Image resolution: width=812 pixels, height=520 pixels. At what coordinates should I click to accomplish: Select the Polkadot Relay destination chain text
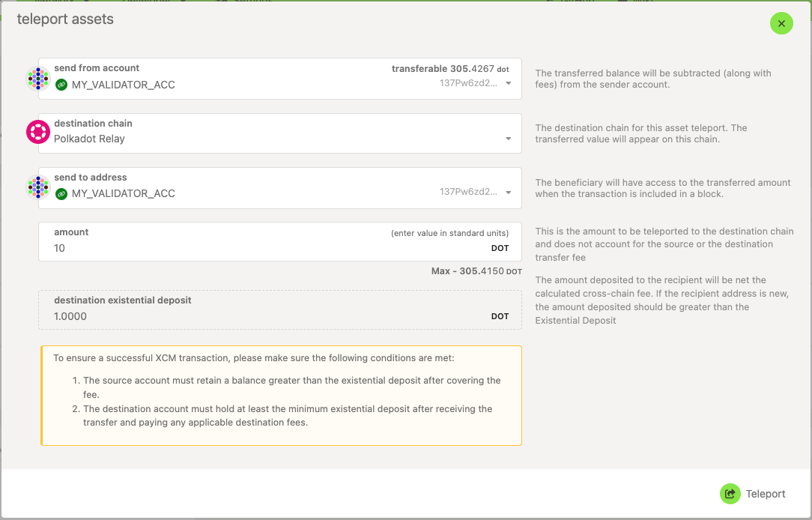pyautogui.click(x=89, y=139)
